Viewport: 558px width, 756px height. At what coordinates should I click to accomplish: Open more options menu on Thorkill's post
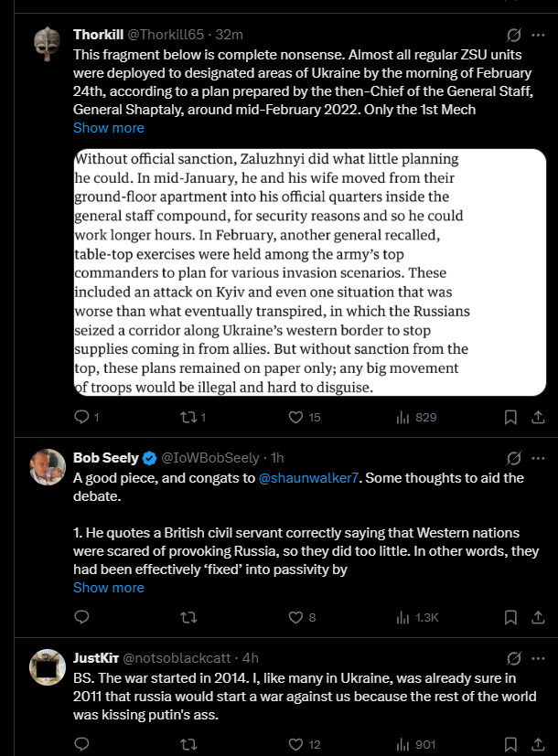(538, 35)
